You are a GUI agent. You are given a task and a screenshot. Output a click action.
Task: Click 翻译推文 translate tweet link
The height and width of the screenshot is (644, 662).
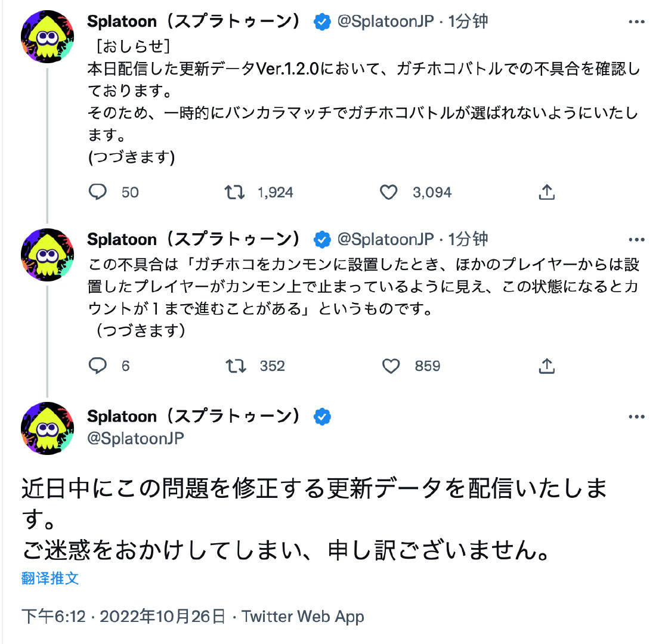[50, 578]
